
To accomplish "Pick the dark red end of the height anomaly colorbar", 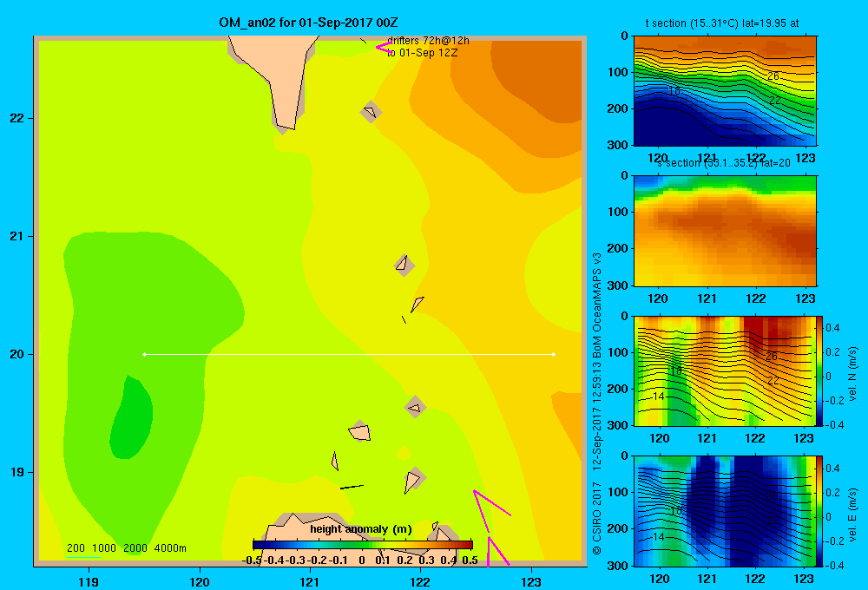I will (x=467, y=545).
